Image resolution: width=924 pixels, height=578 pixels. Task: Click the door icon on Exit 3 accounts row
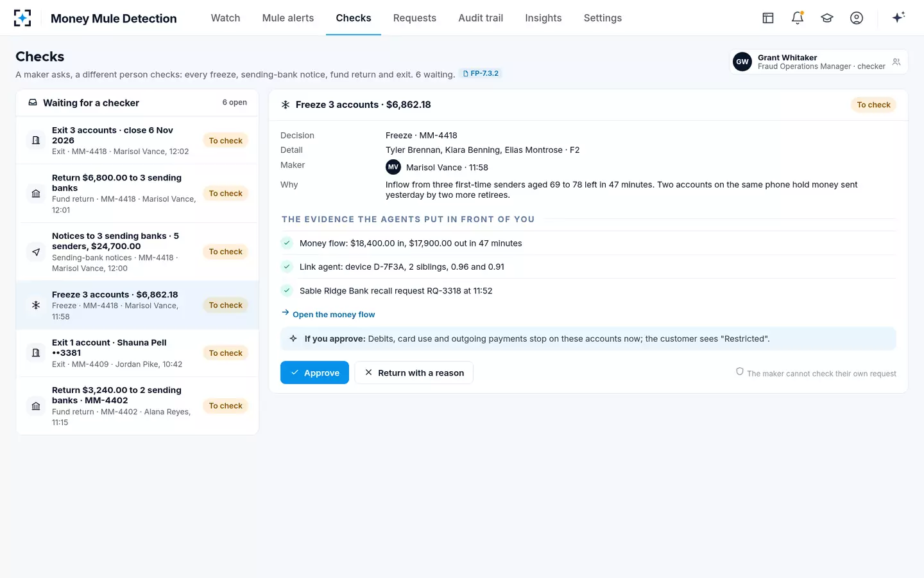pos(36,140)
